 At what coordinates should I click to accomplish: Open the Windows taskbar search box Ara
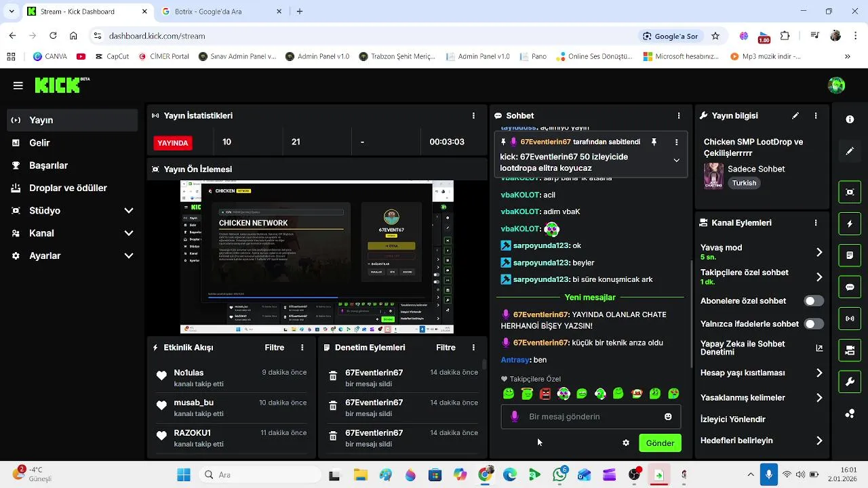(260, 475)
